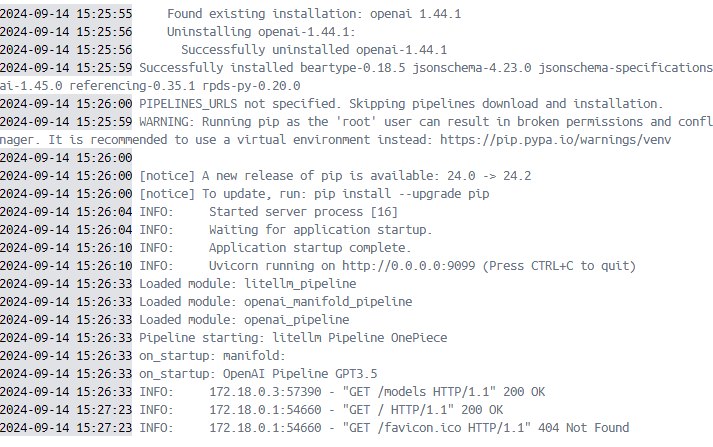
Task: Click the "pip install --upgrade pip" notice line
Action: click(314, 194)
